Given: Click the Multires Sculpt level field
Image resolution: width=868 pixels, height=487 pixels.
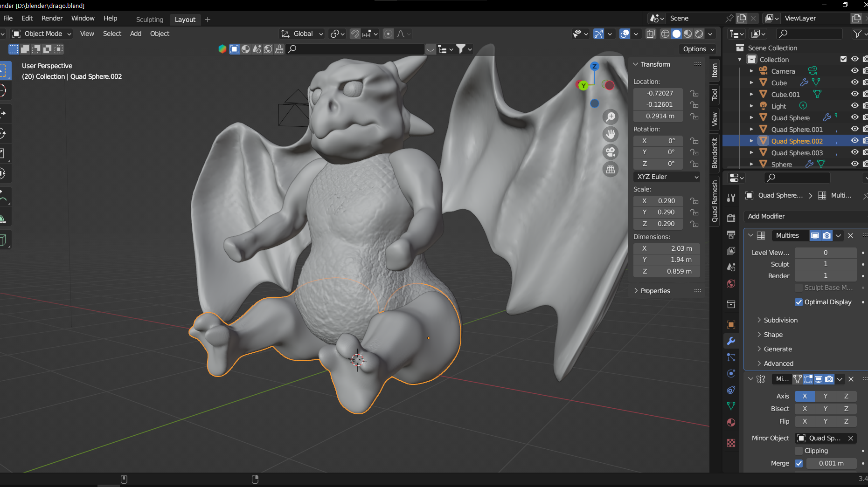Looking at the screenshot, I should coord(825,264).
